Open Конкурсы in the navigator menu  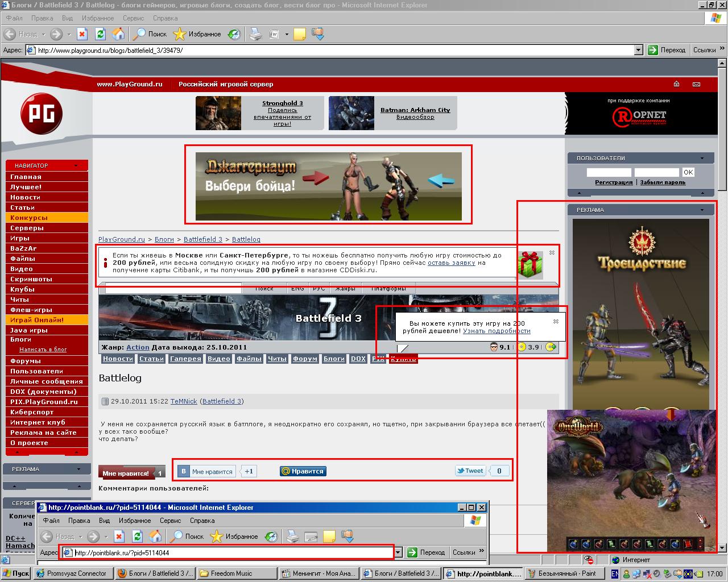[x=47, y=218]
